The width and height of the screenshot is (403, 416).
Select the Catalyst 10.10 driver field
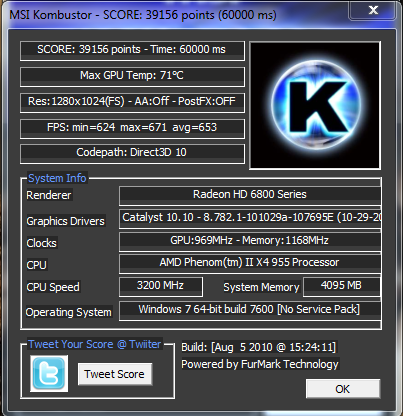pyautogui.click(x=250, y=218)
